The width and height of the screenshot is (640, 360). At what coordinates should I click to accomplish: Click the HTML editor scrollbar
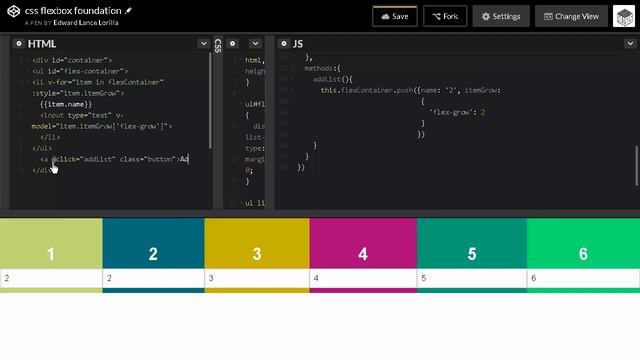coord(210,101)
